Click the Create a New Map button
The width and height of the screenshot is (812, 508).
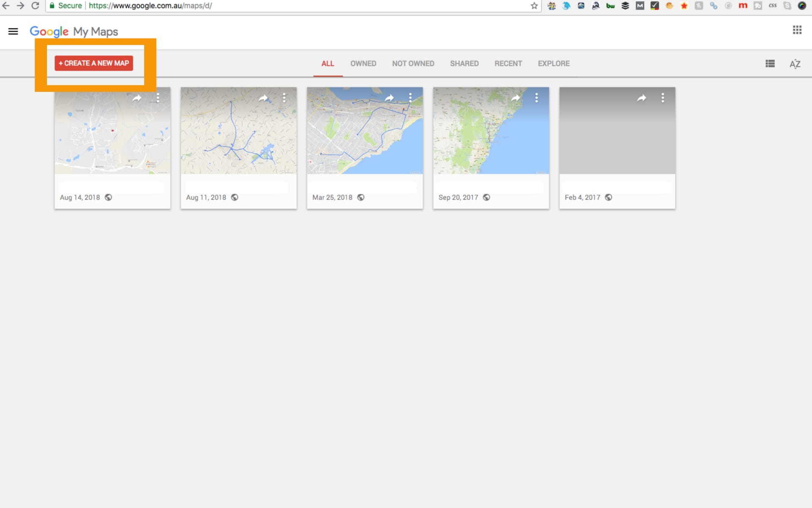click(94, 63)
